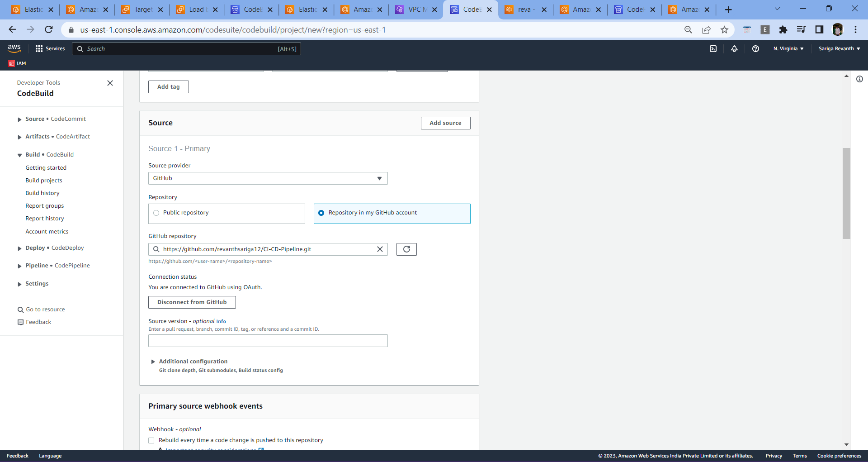Open the Chrome side panel
Viewport: 868px width, 462px height.
819,29
